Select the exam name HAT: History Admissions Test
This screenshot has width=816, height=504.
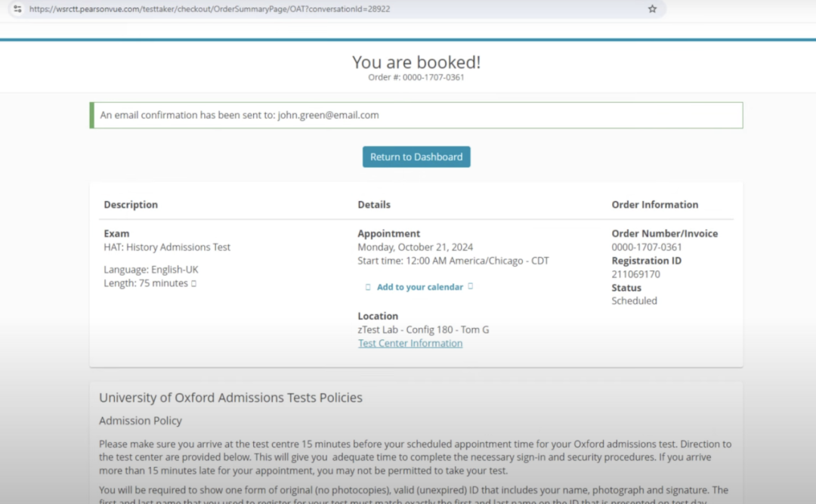pyautogui.click(x=167, y=247)
